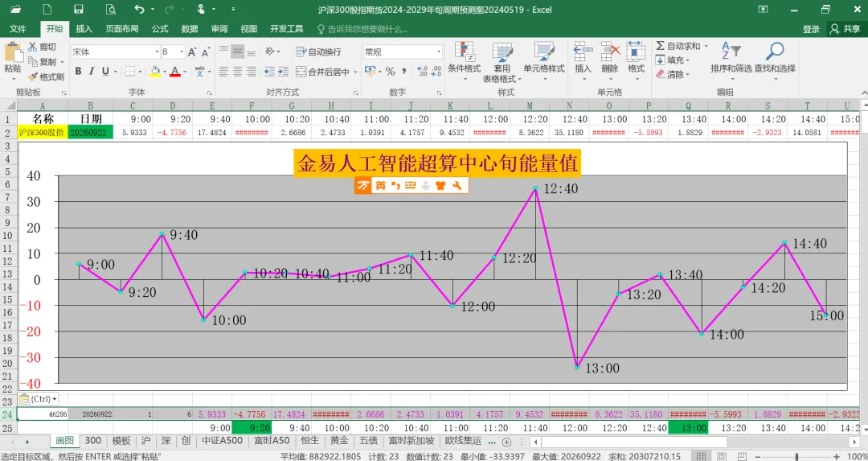The width and height of the screenshot is (868, 461).
Task: Apply comma style number format
Action: pos(404,72)
